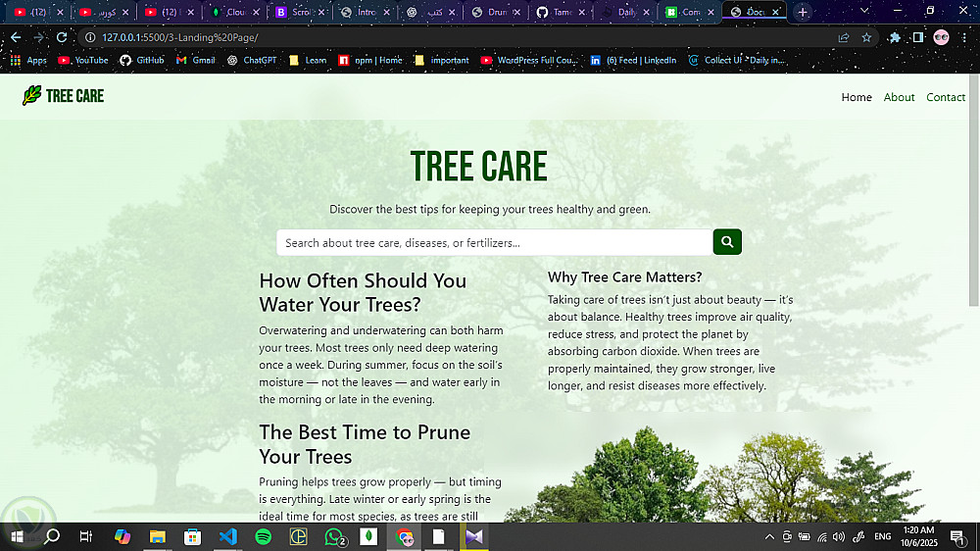980x551 pixels.
Task: Open the LinkedIn Feed bookmark
Action: point(633,60)
